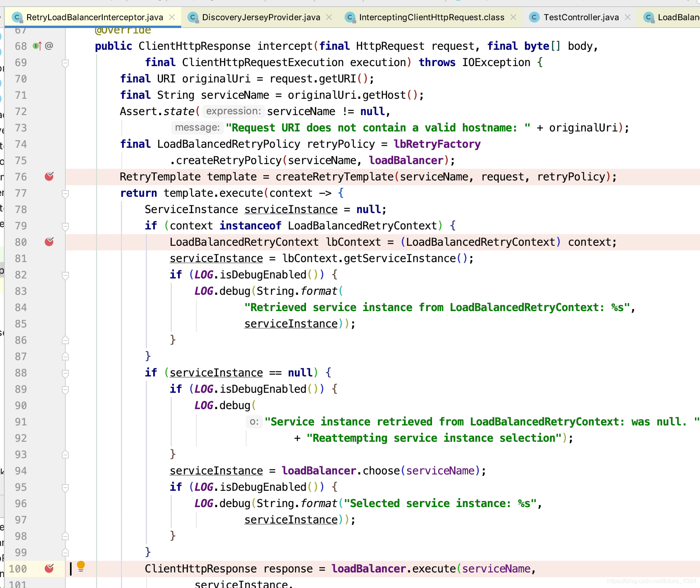Image resolution: width=700 pixels, height=588 pixels.
Task: Close the TestController.java tab
Action: (x=627, y=17)
